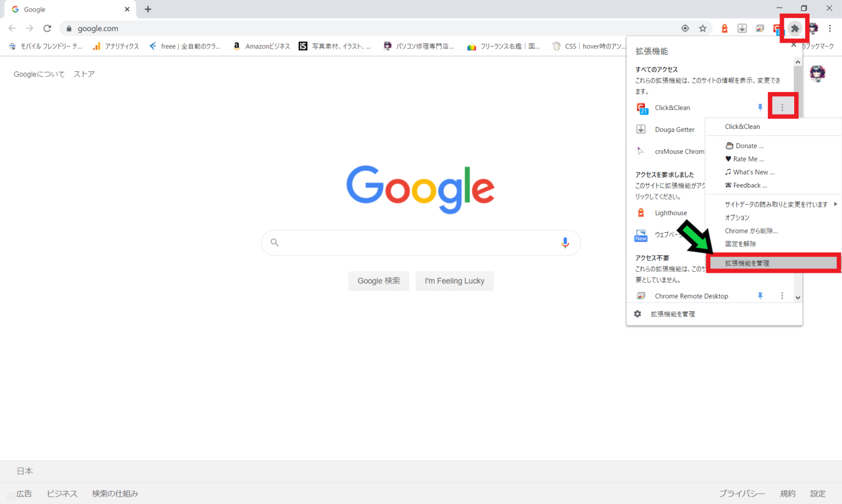Screen dimensions: 842x504
Task: Select 固定を解除 in the context menu
Action: tap(741, 244)
